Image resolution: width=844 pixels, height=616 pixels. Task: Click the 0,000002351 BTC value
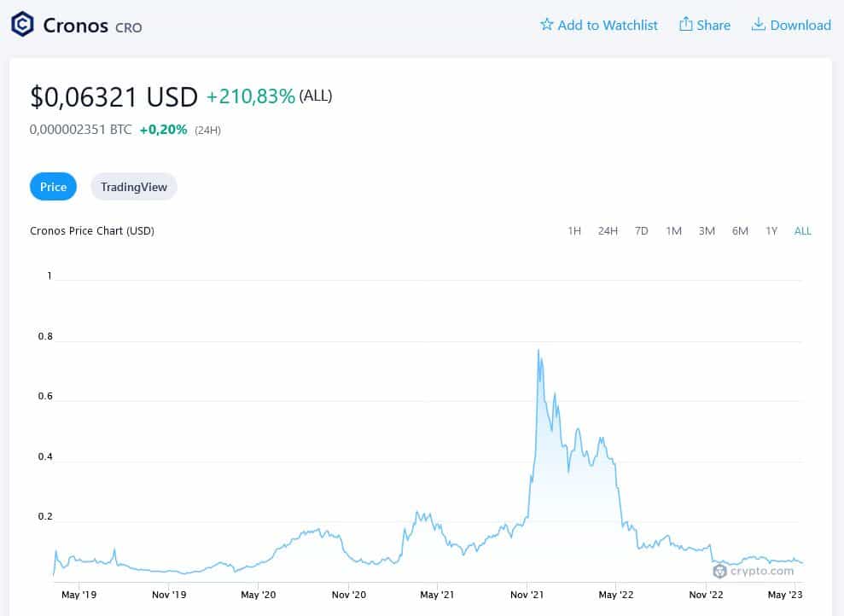click(81, 130)
